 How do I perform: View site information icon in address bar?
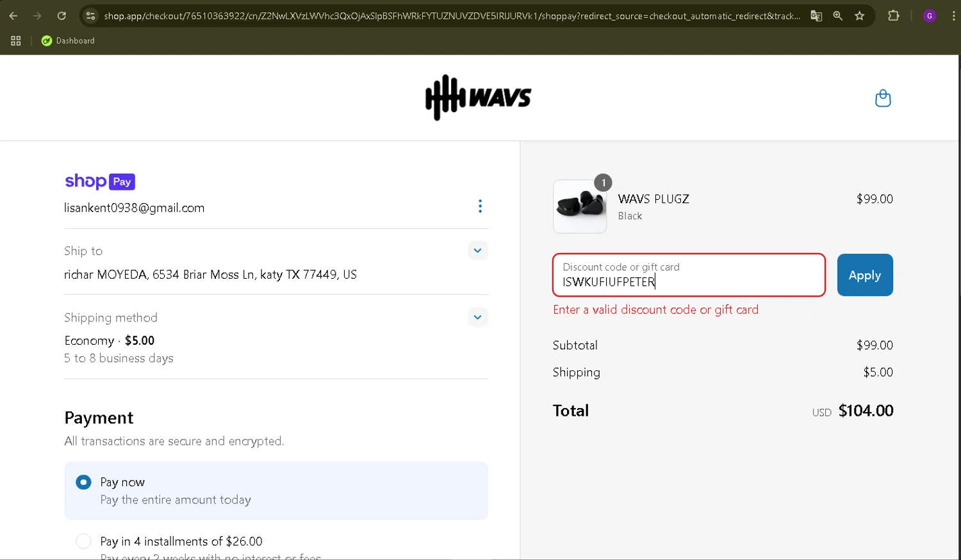click(90, 16)
